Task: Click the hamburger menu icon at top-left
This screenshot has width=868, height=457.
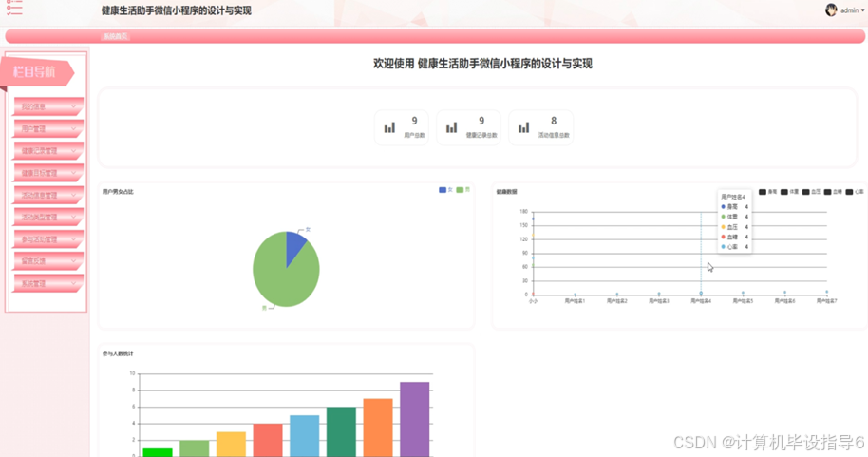Action: (x=14, y=8)
